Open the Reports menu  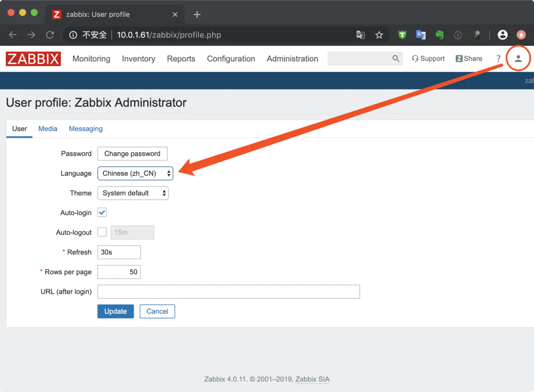pyautogui.click(x=181, y=59)
